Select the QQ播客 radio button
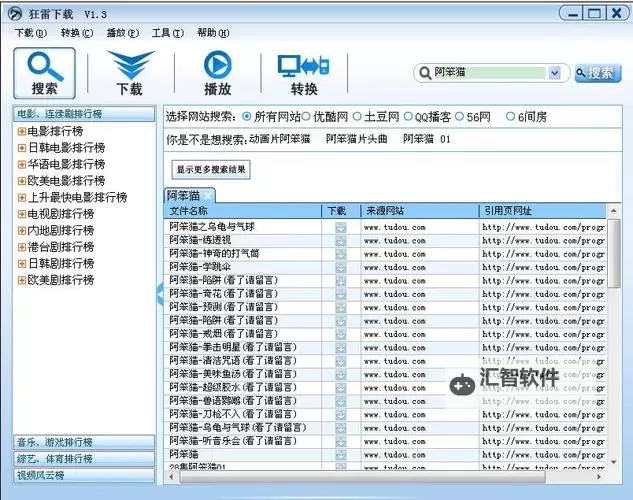Image resolution: width=633 pixels, height=500 pixels. 408,117
